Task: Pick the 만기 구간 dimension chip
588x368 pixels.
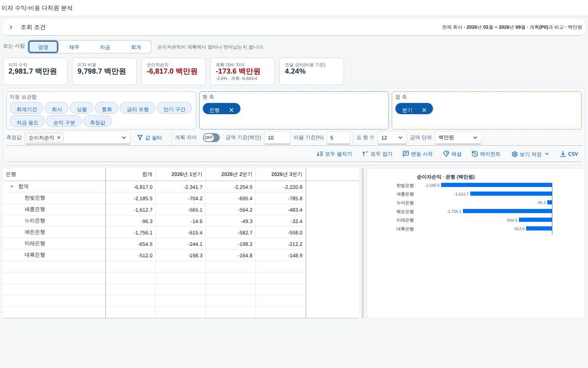Action: pos(174,109)
